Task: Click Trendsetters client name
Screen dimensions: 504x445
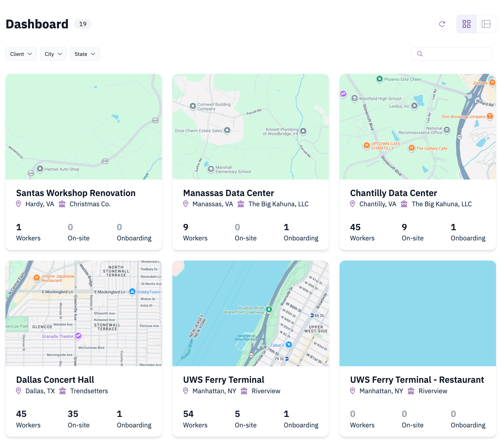Action: 89,391
